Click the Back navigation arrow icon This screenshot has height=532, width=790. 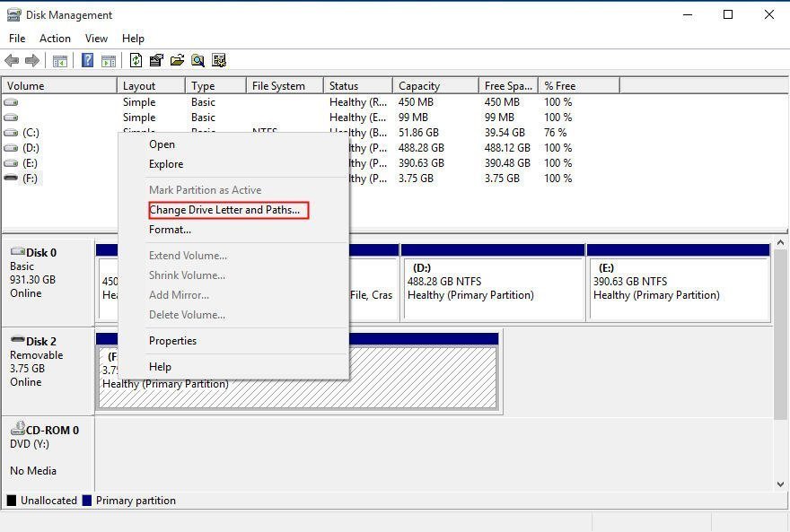[11, 60]
